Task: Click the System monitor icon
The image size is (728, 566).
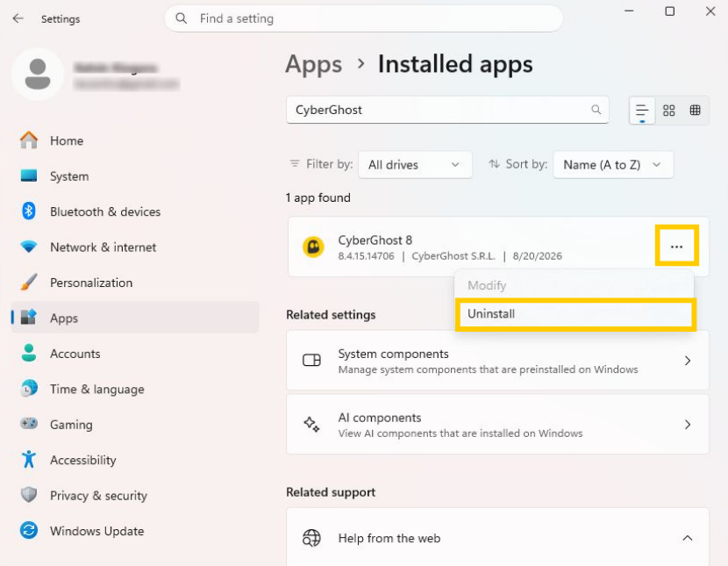Action: pyautogui.click(x=29, y=176)
